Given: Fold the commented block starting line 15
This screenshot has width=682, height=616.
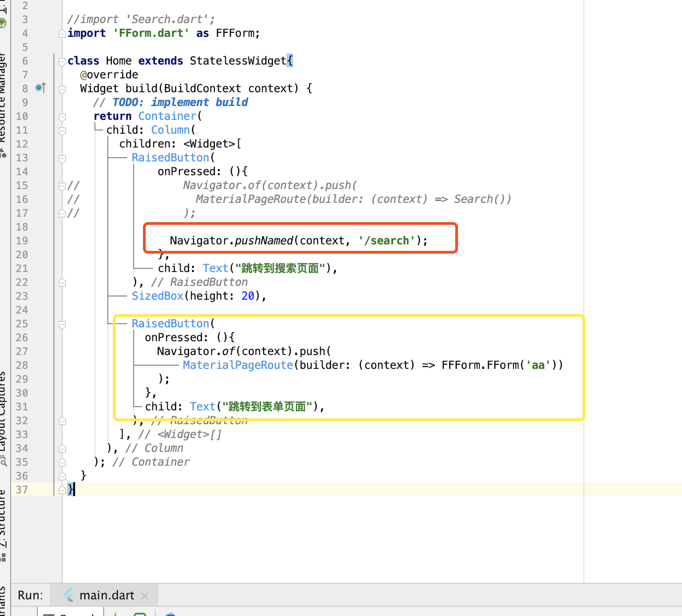Looking at the screenshot, I should [x=62, y=186].
